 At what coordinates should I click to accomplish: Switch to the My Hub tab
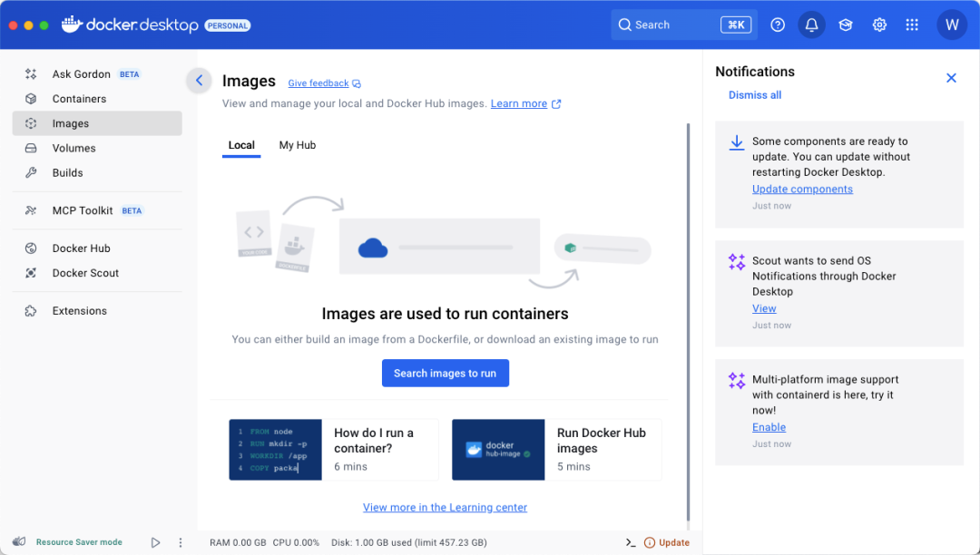pyautogui.click(x=297, y=145)
